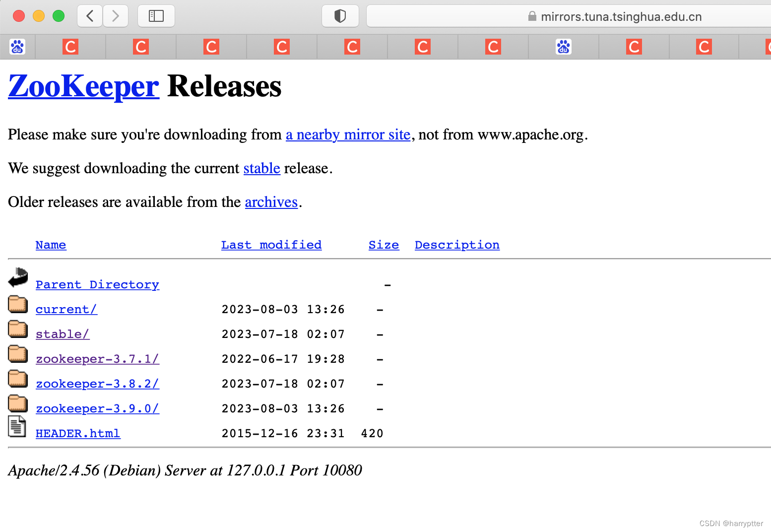Open the zookeeper-3.8.2/ directory
The image size is (771, 532).
(97, 384)
